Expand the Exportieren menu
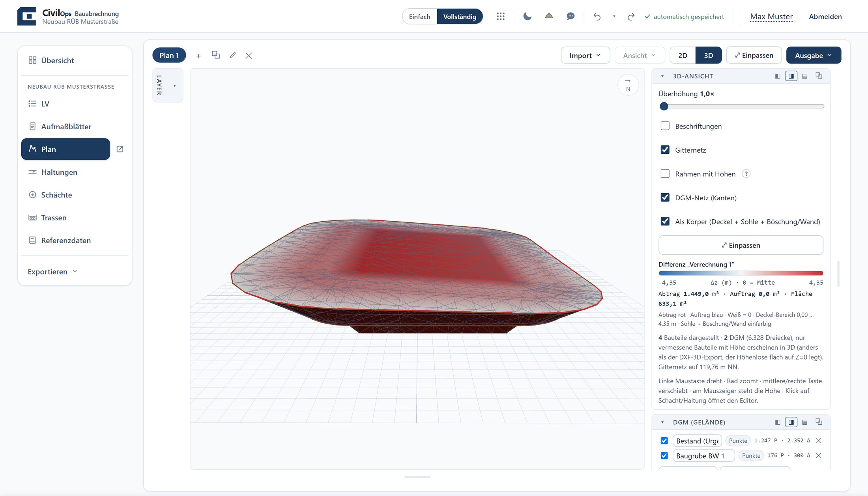 tap(52, 271)
